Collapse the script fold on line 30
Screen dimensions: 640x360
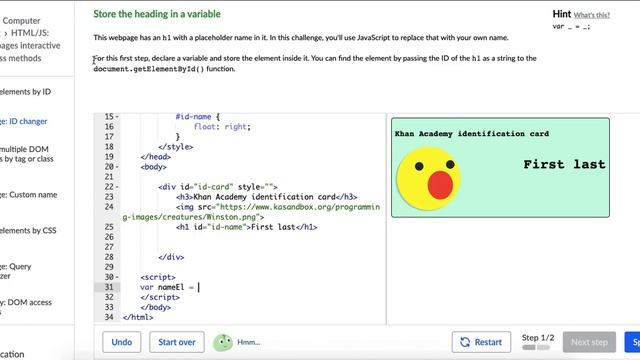click(x=117, y=277)
